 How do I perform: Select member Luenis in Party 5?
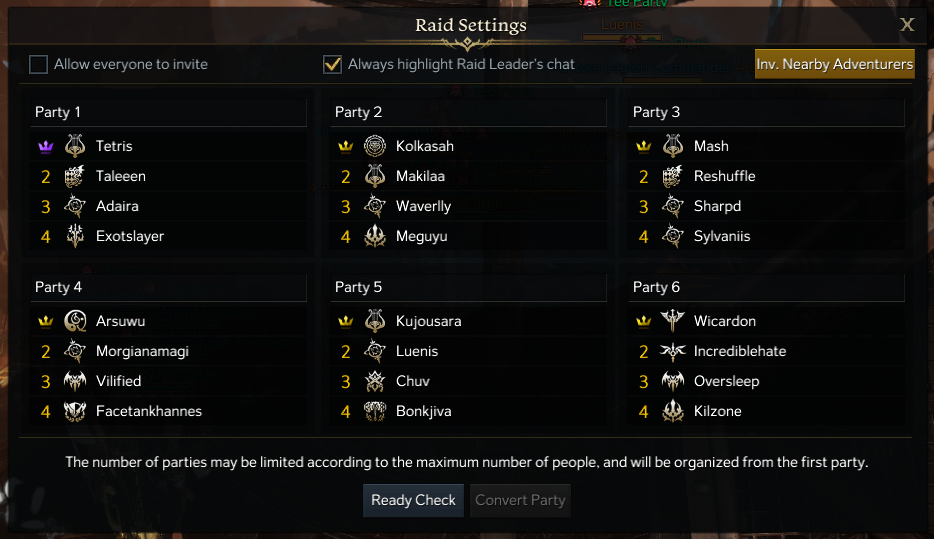(x=417, y=351)
